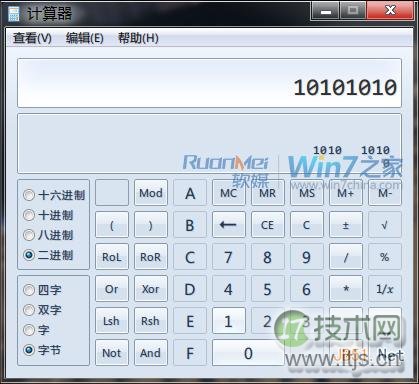Click the digit 2 button
Screen dimensions: 419x384
[x=268, y=321]
